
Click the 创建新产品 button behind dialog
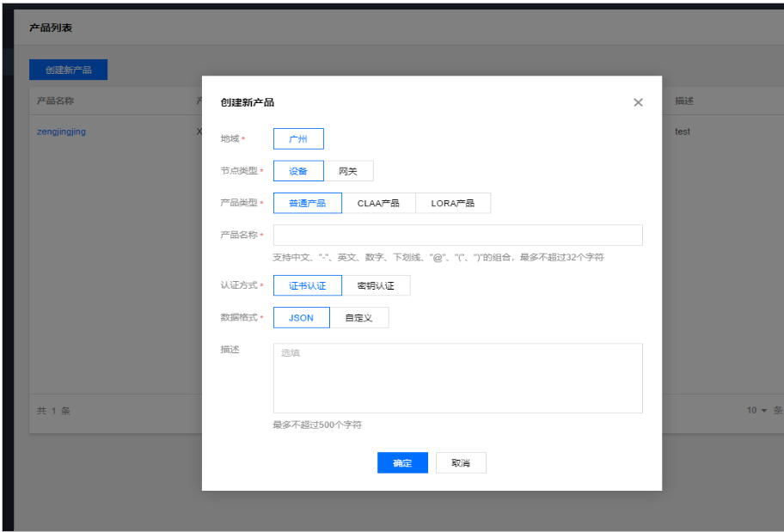click(69, 70)
